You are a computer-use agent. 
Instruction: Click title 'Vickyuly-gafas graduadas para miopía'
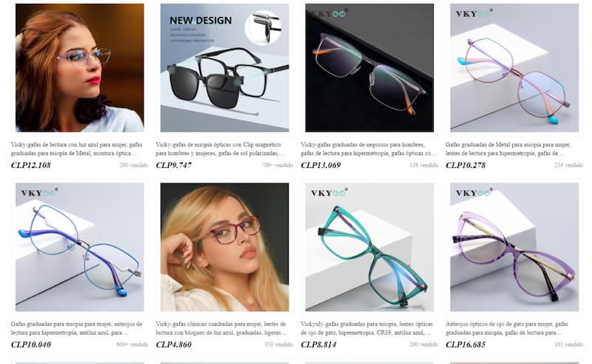[367, 328]
